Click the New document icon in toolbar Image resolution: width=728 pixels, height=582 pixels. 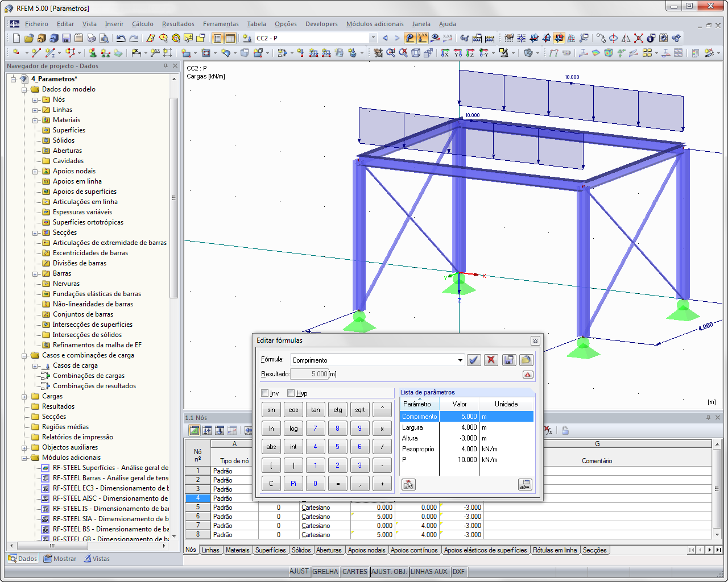pos(16,38)
